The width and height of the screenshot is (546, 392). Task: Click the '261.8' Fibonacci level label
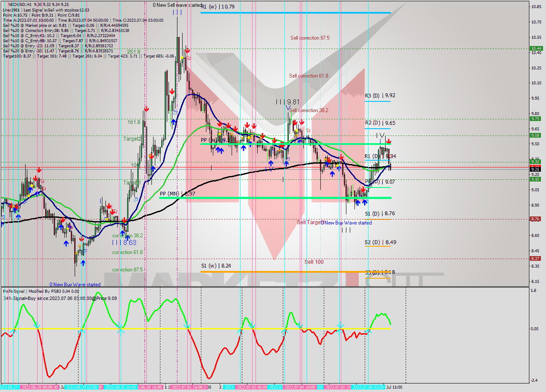134,52
